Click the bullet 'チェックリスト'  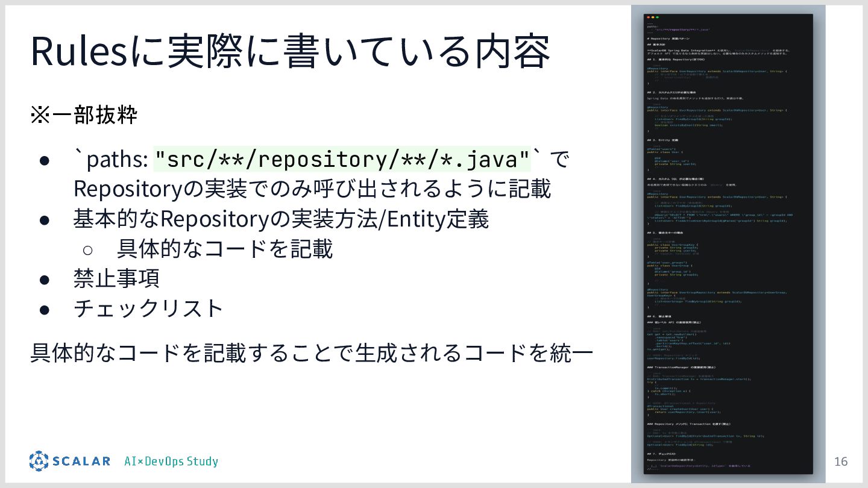(x=148, y=308)
